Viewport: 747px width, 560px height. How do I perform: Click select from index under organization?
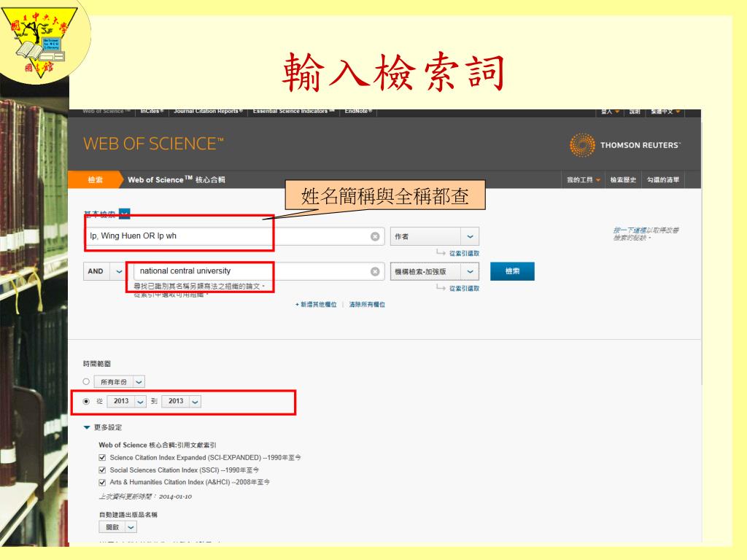coord(464,289)
